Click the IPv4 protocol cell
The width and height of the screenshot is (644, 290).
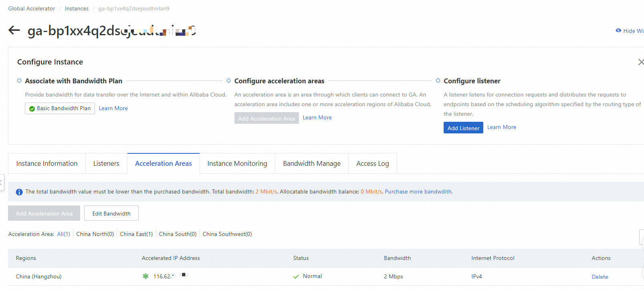click(476, 276)
